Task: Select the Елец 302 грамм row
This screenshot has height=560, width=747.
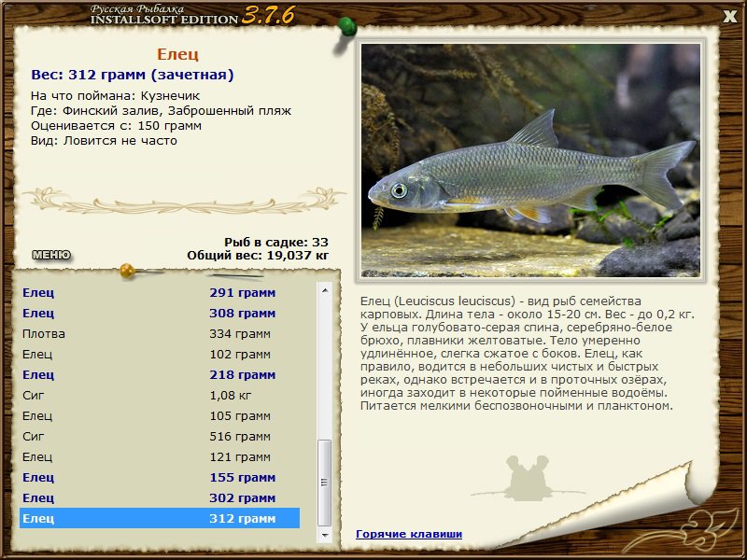Action: (160, 497)
